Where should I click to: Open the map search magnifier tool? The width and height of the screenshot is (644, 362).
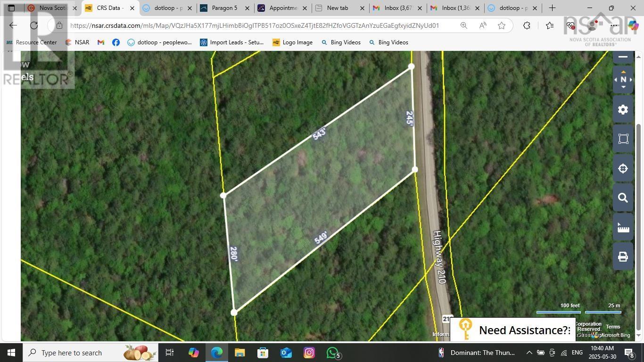(622, 197)
